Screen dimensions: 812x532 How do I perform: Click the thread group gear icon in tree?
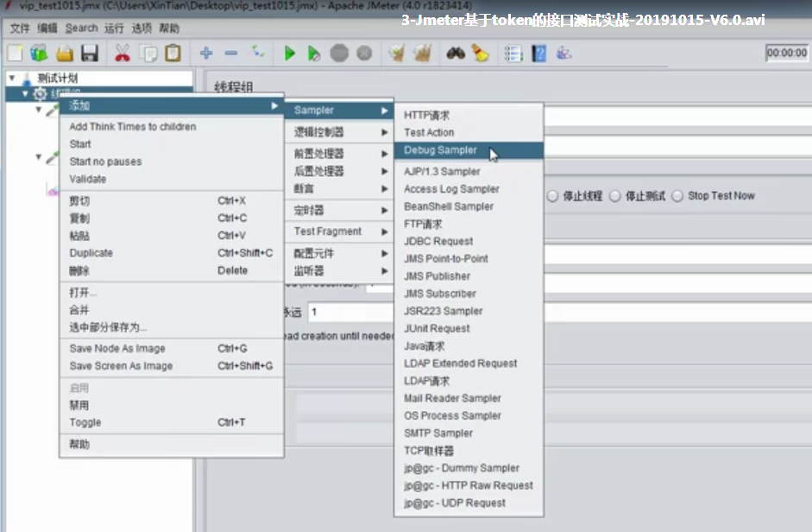point(40,94)
